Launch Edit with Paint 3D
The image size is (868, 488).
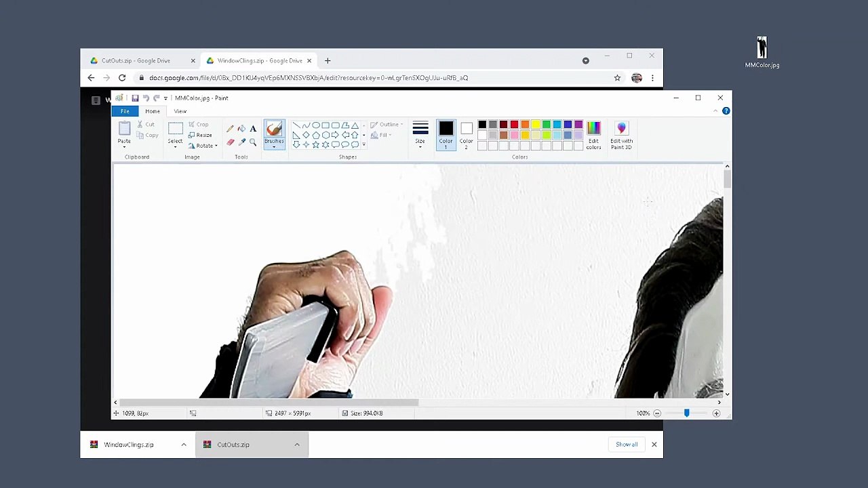[621, 135]
